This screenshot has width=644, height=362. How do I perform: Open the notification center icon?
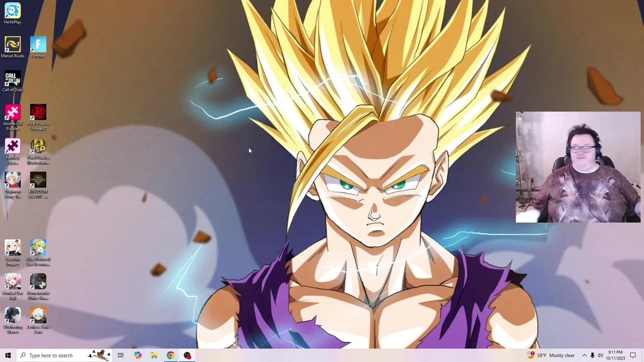click(633, 355)
